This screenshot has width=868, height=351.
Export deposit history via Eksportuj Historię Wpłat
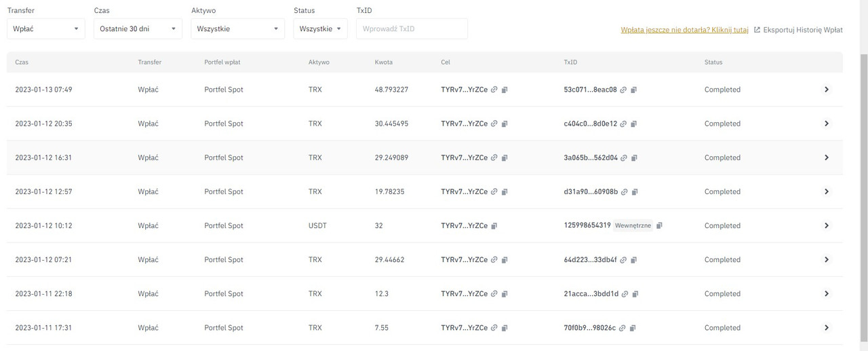798,30
